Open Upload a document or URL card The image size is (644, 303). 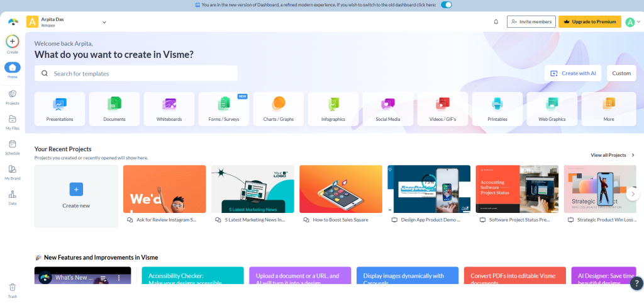click(300, 275)
